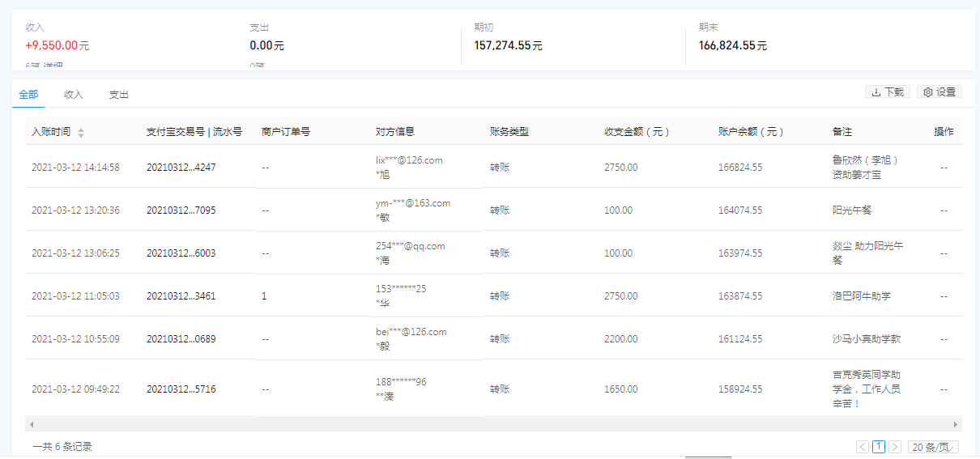The image size is (980, 459).
Task: Sort by 入账时间 using the sort arrows
Action: pos(80,133)
